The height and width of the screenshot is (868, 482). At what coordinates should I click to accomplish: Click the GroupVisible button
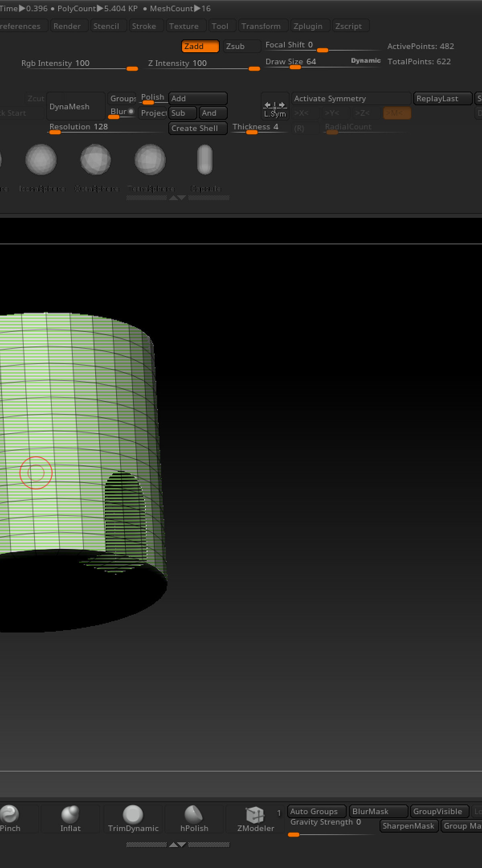[439, 811]
